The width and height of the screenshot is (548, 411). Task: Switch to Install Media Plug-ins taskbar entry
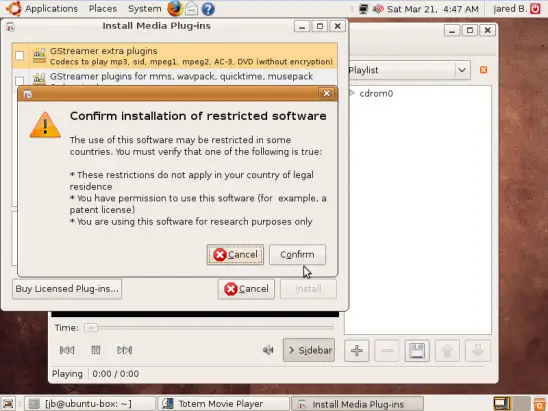(357, 404)
